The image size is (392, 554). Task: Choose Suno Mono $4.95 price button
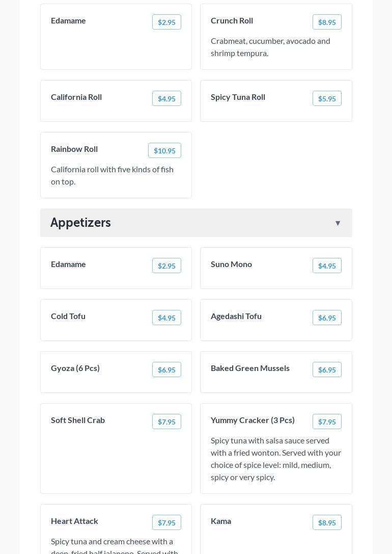327,266
